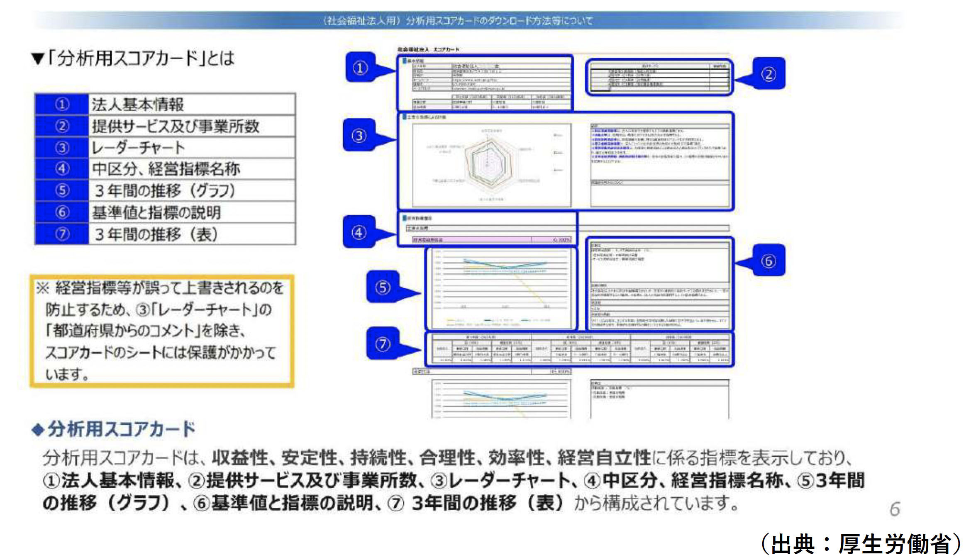Viewport: 976px width, 560px height.
Task: Click the yellow-bordered note about sheet protection
Action: pyautogui.click(x=162, y=331)
